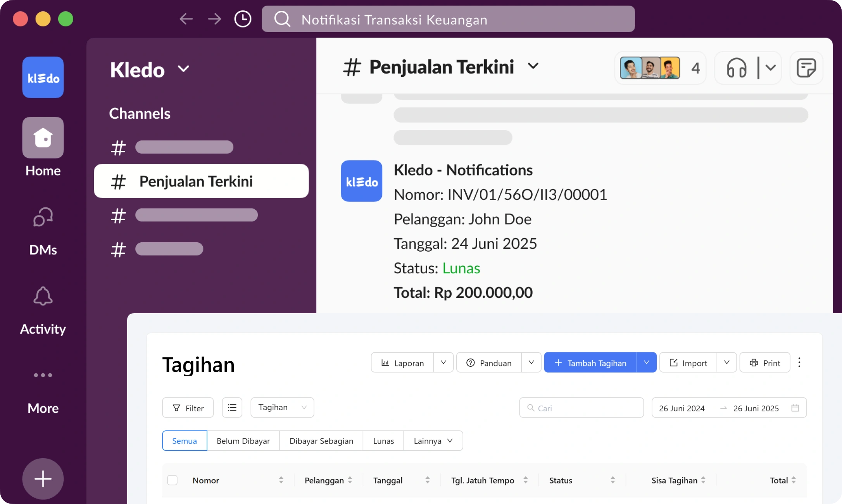Click the Tambah Tagihan button

coord(591,362)
